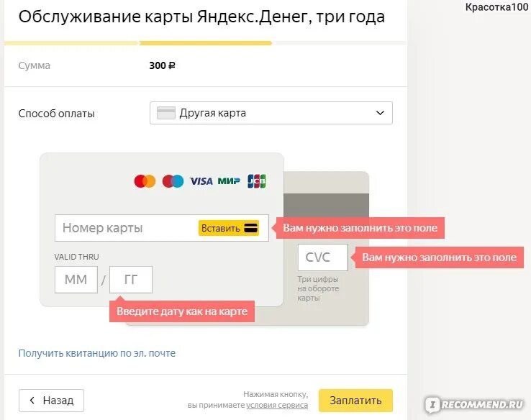
Task: Click the Красотка100 username text
Action: pos(496,7)
